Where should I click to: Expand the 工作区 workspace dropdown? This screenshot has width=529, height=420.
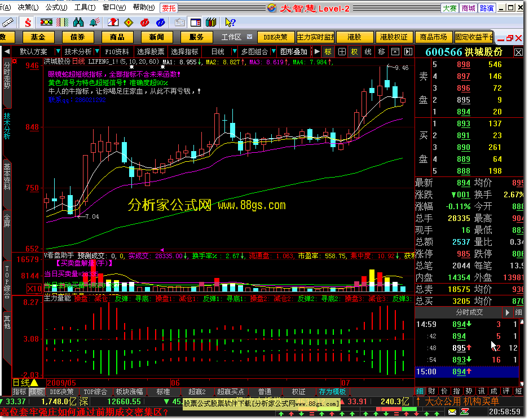pyautogui.click(x=249, y=37)
